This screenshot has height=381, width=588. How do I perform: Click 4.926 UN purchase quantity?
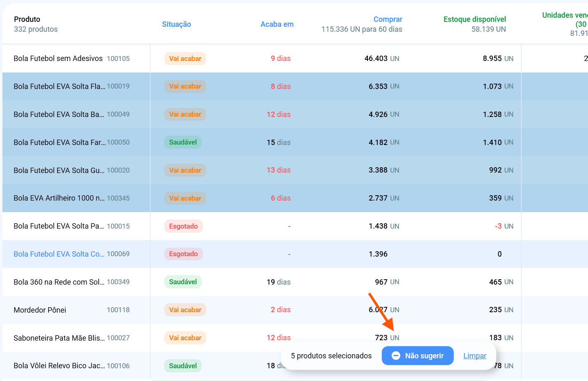[x=384, y=115]
